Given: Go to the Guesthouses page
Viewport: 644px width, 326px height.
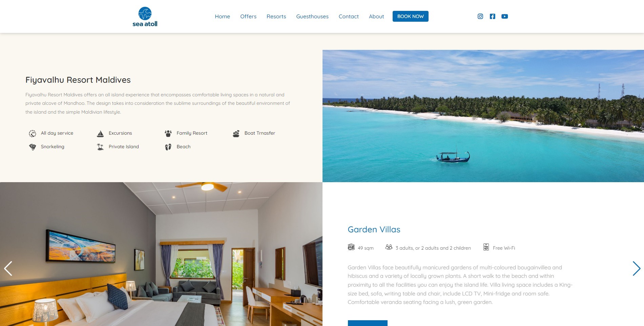Looking at the screenshot, I should [312, 16].
